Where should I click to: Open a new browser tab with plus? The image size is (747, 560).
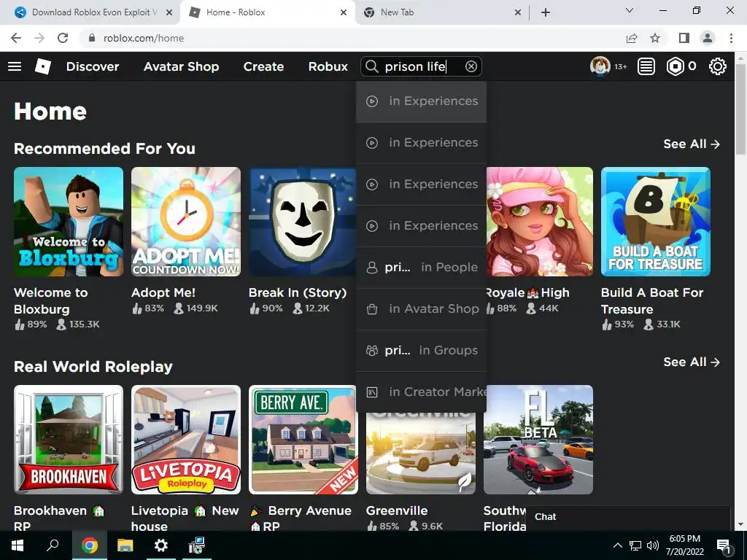546,12
